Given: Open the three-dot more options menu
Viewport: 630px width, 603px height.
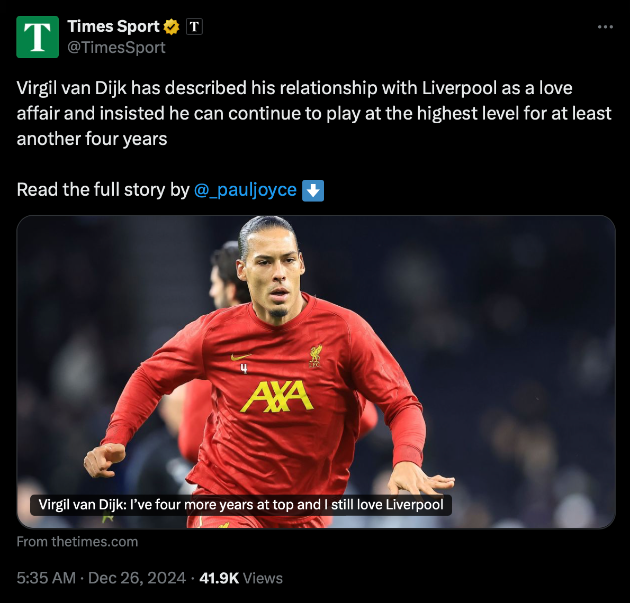Looking at the screenshot, I should (x=604, y=27).
